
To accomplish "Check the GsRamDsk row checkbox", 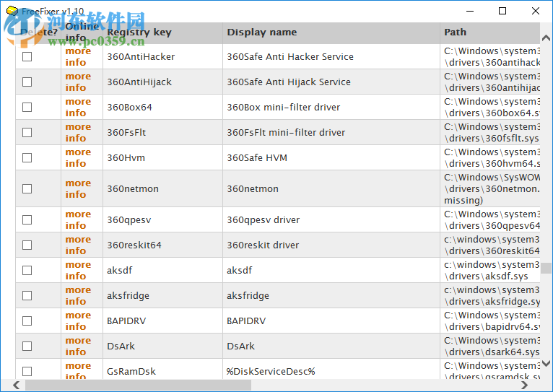I will point(27,372).
